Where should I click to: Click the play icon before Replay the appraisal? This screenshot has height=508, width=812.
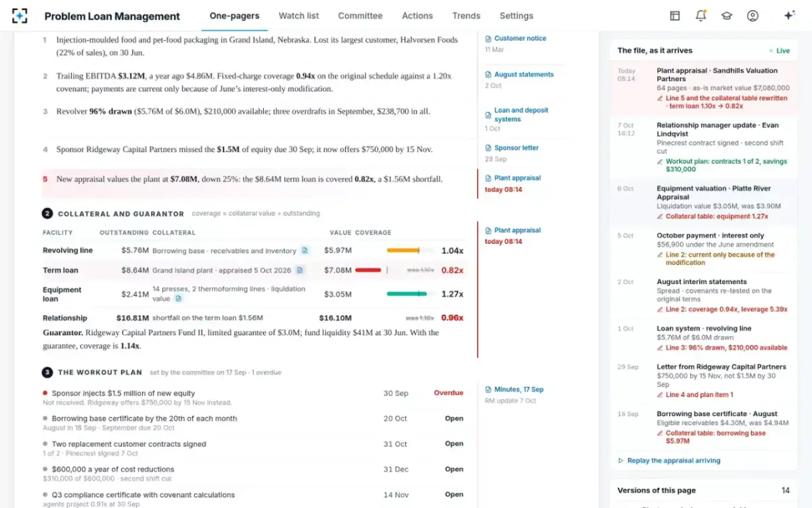pyautogui.click(x=621, y=461)
